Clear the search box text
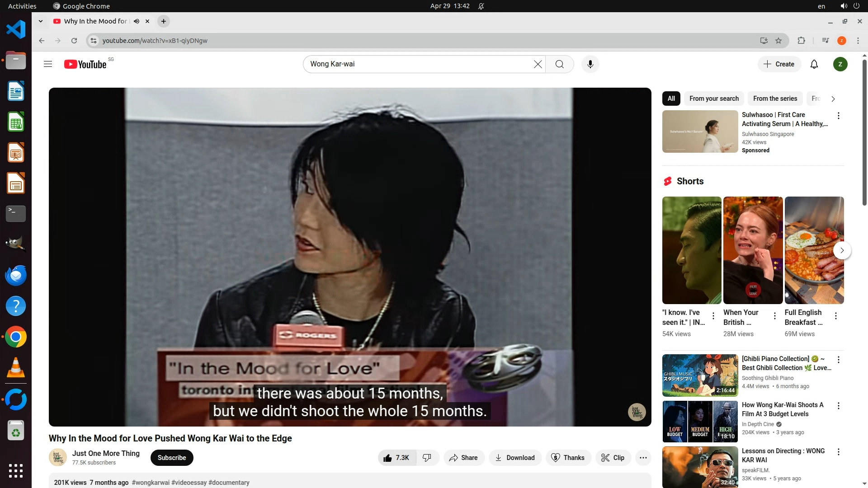868x488 pixels. click(x=538, y=64)
